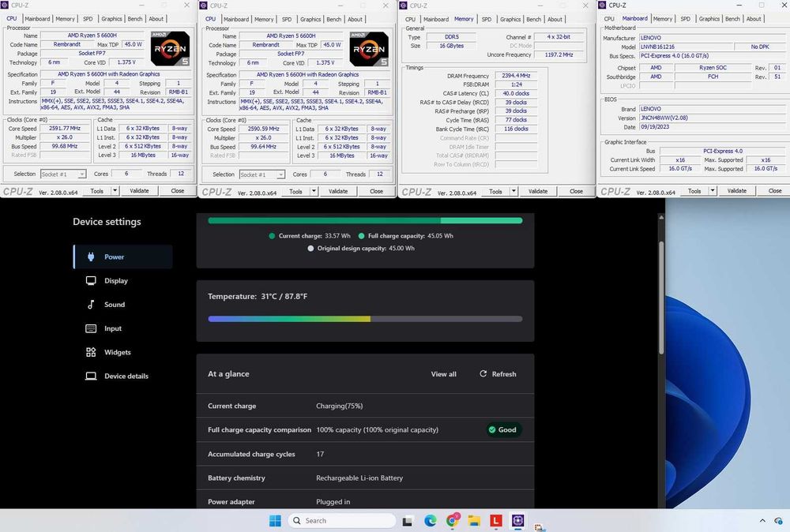Screen dimensions: 790x532
Task: Switch to Mainboard tab in the 2591.77 MHz CPU-Z window
Action: 38,19
